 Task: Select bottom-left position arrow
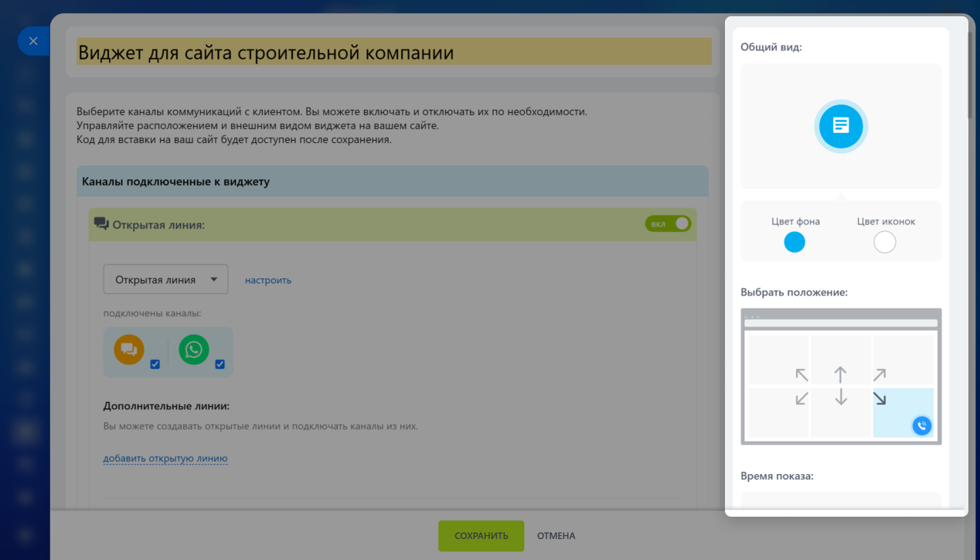[801, 398]
